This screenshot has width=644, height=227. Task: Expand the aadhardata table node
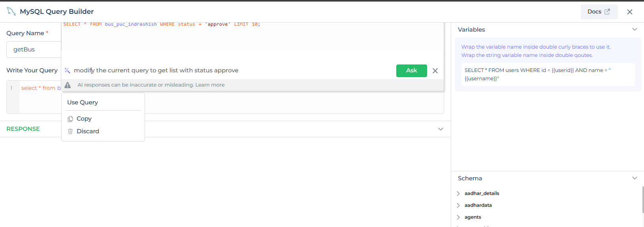tap(458, 205)
